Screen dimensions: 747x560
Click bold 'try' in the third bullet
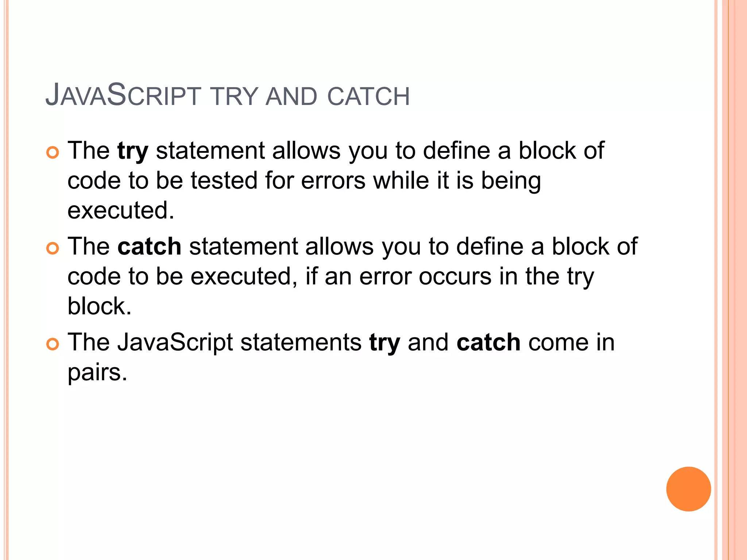[x=384, y=343]
